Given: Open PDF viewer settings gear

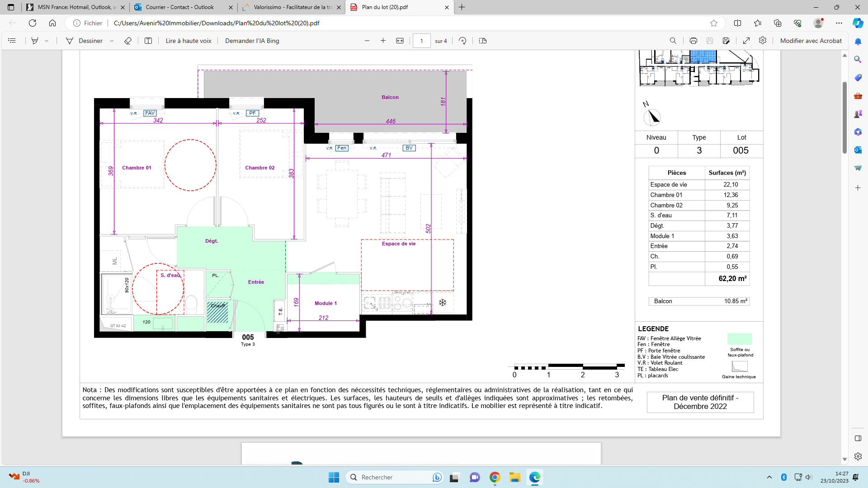Looking at the screenshot, I should tap(763, 41).
